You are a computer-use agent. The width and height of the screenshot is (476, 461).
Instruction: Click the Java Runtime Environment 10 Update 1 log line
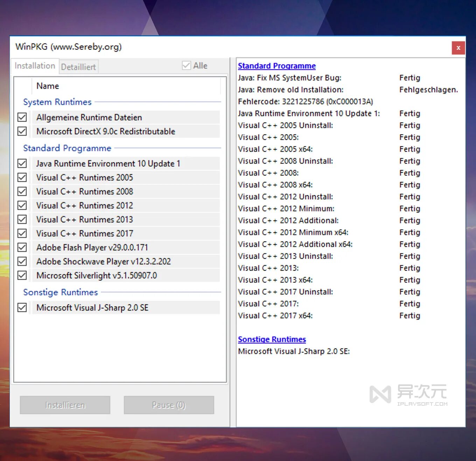point(309,113)
